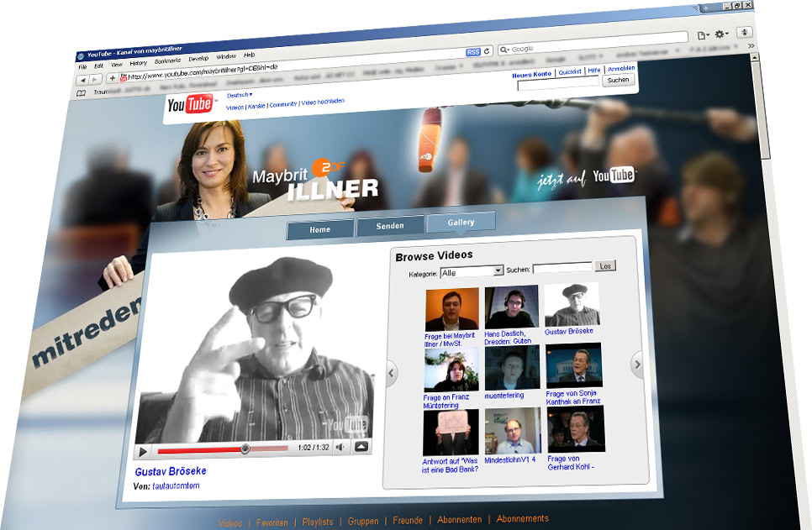
Task: Focus the Browse Videos Suchen field
Action: point(562,268)
